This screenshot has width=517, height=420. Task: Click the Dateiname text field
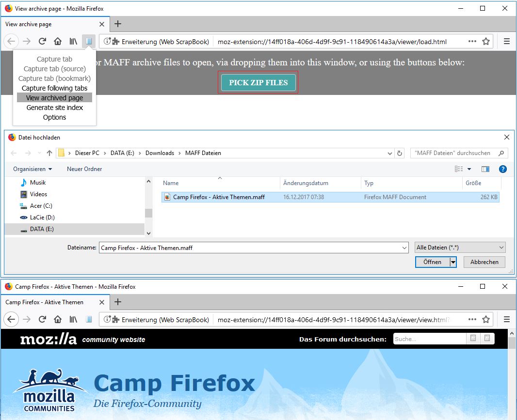pos(254,248)
